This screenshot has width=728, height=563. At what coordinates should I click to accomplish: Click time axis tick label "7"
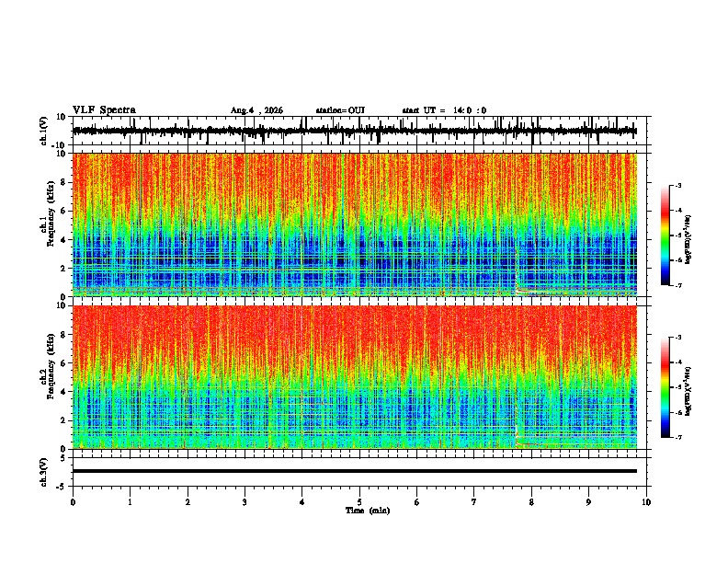coord(474,502)
